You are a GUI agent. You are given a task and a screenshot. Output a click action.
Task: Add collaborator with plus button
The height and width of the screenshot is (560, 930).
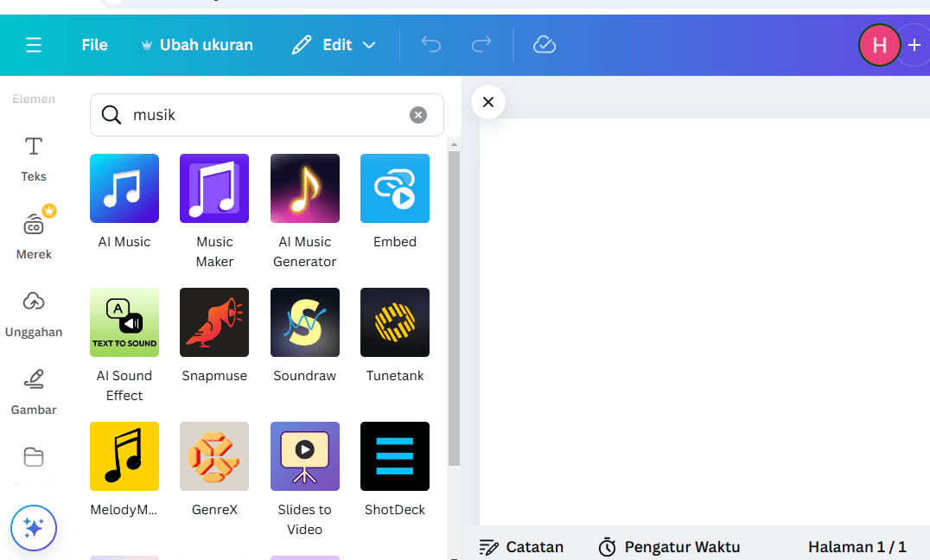click(914, 45)
